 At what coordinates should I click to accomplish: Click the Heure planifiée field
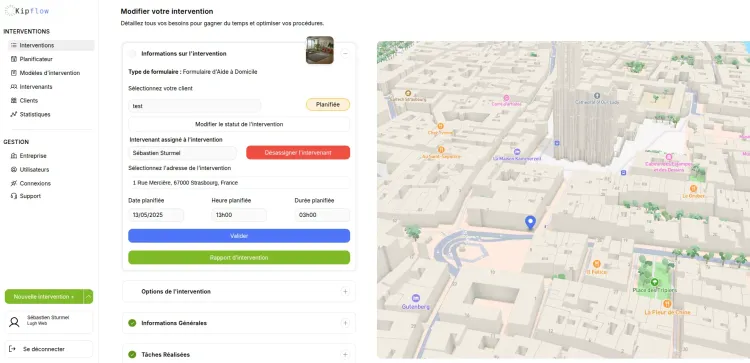(x=239, y=215)
